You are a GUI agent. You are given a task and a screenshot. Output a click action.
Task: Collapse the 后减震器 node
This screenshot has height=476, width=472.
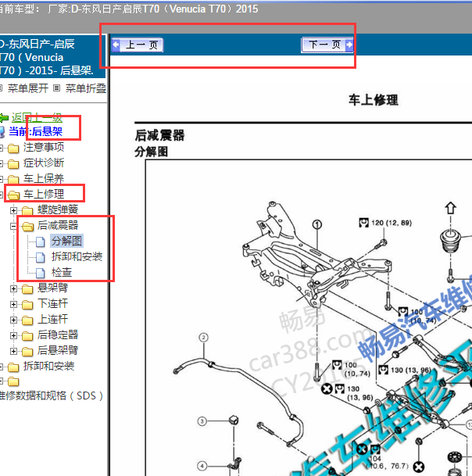(13, 226)
